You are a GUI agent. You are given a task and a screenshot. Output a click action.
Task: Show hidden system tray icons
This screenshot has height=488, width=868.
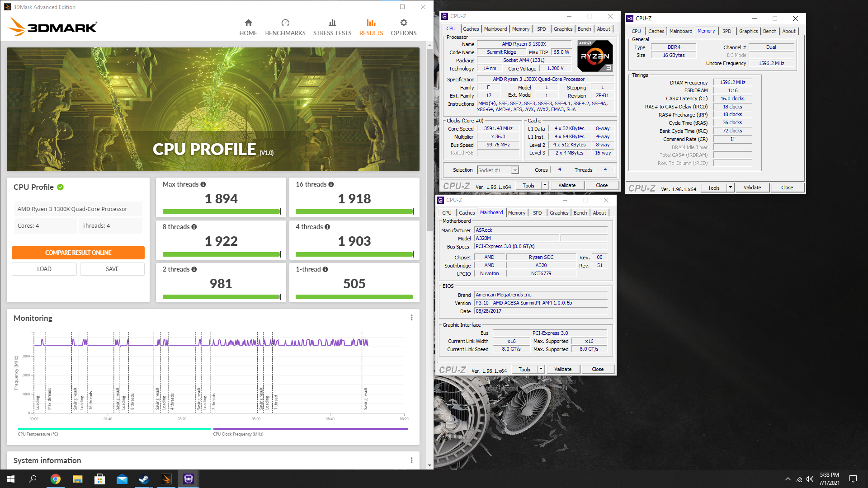788,479
